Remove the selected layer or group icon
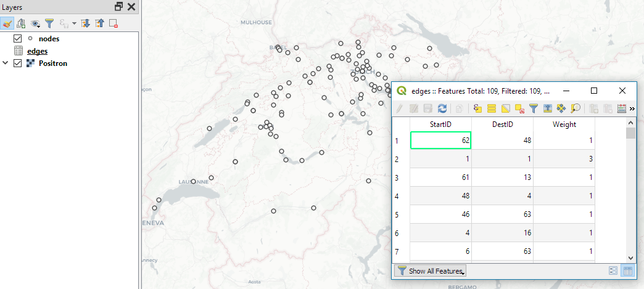644x289 pixels. click(x=114, y=23)
